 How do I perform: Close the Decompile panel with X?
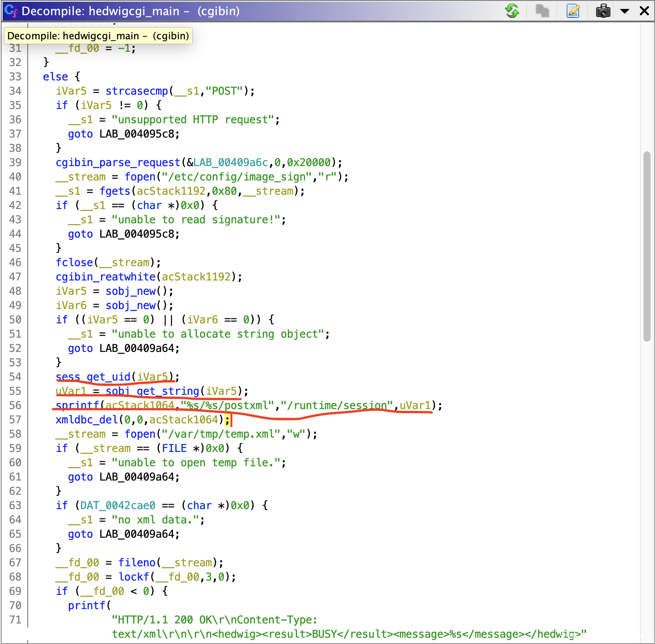tap(644, 11)
